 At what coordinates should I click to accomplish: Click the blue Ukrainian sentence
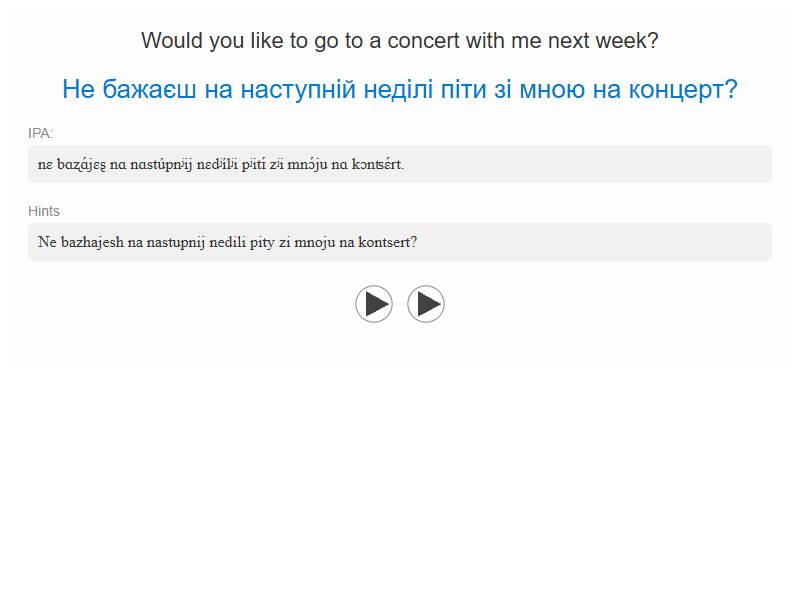400,89
